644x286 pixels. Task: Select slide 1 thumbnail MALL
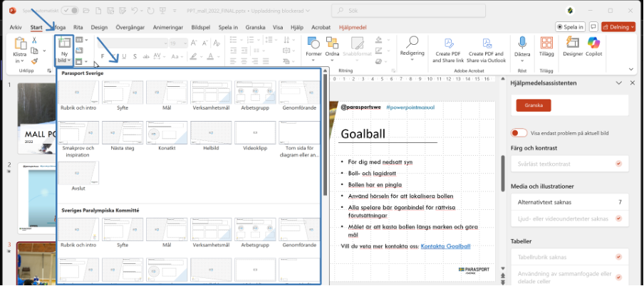tap(37, 120)
